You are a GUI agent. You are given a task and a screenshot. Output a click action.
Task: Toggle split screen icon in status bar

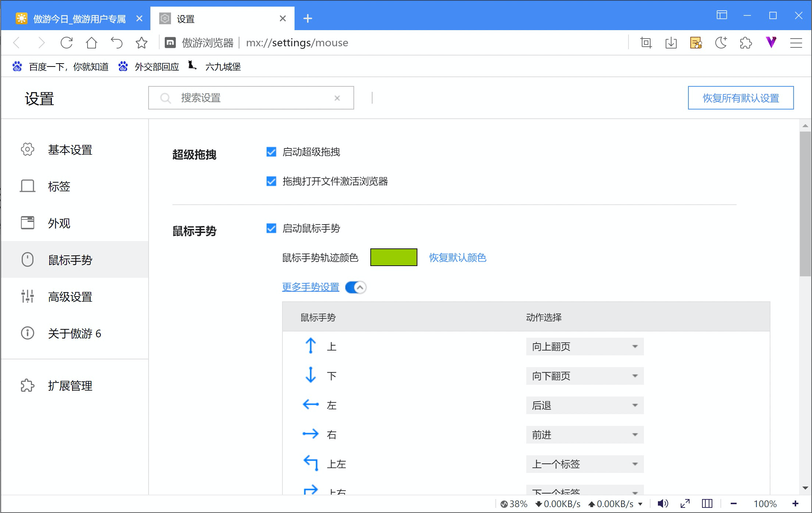707,503
